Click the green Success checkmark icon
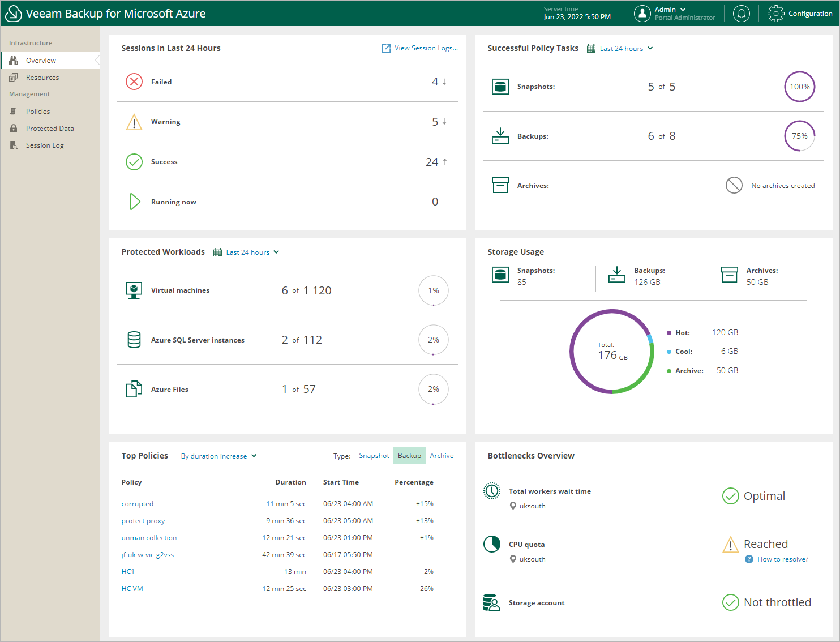This screenshot has width=840, height=642. (134, 162)
